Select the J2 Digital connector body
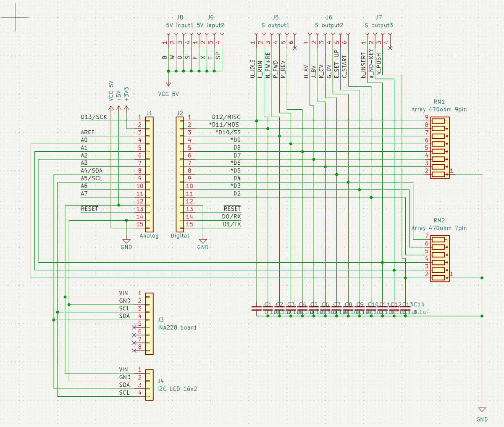Viewport: 504px width, 427px height. [x=180, y=174]
